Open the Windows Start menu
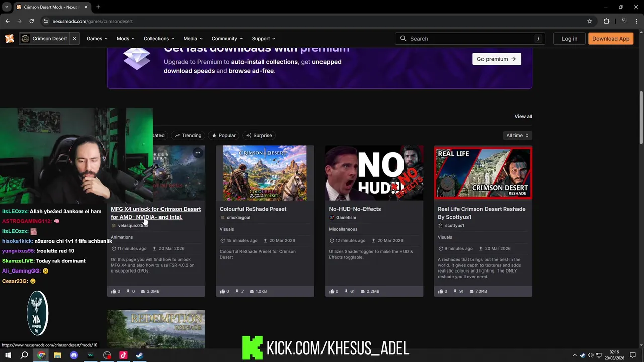The image size is (644, 362). 7,355
